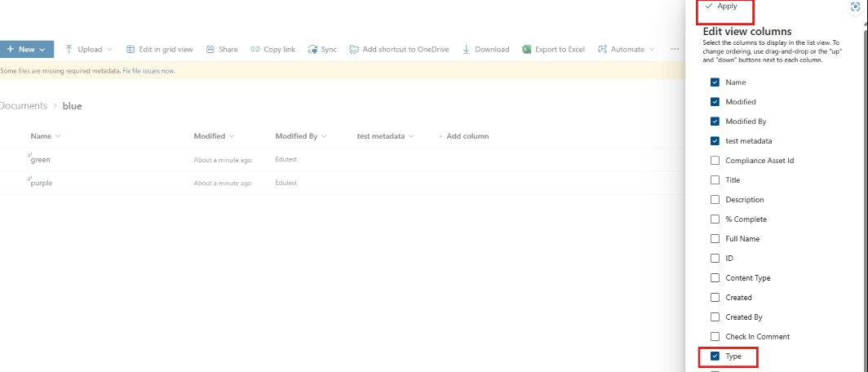Uncheck the Modified column checkbox

[x=715, y=102]
